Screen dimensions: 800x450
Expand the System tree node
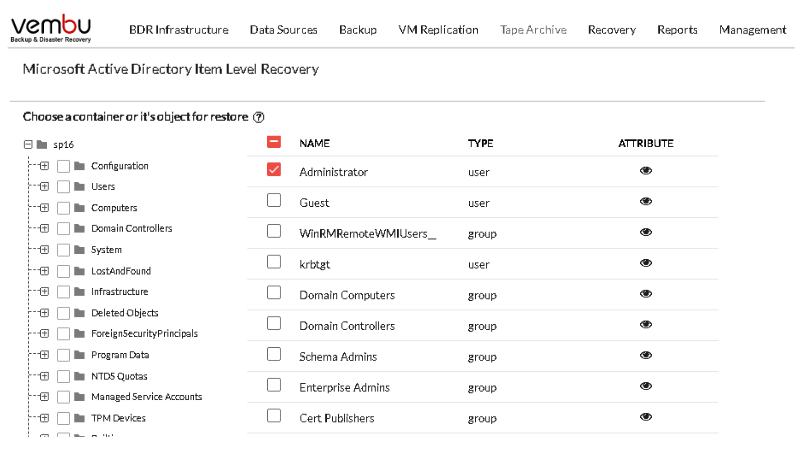click(x=44, y=249)
